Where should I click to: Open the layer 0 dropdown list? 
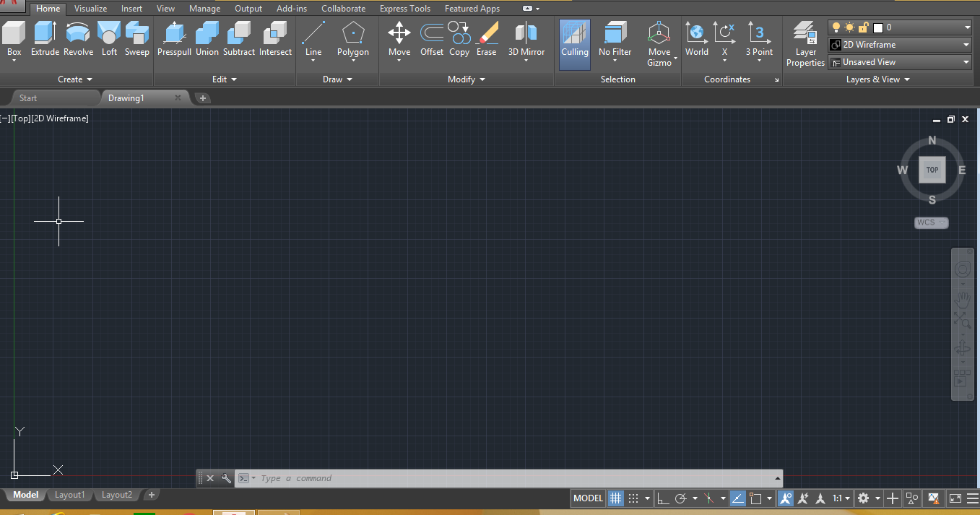967,27
